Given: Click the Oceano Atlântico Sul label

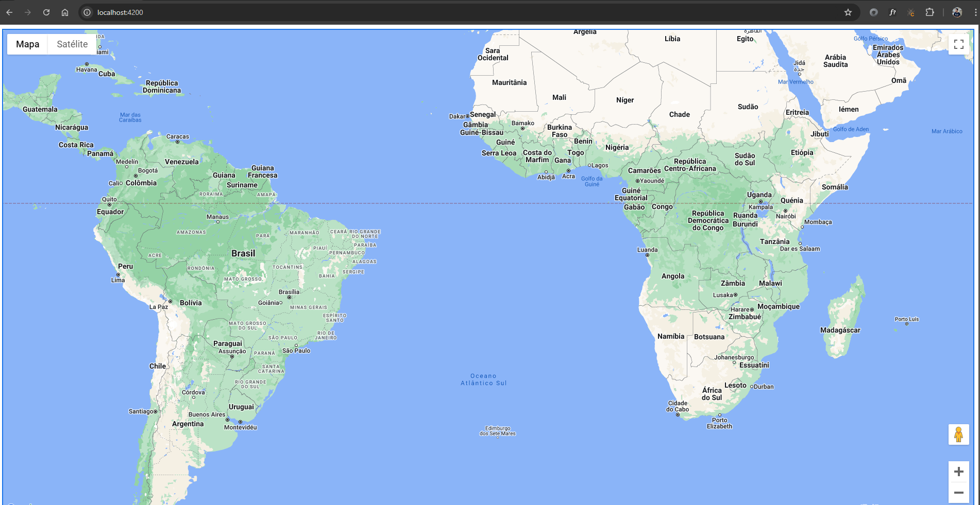Looking at the screenshot, I should [484, 379].
